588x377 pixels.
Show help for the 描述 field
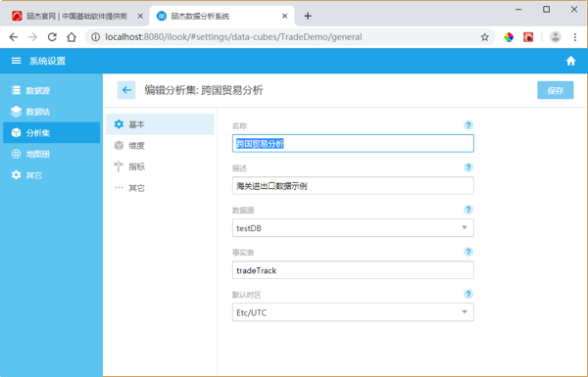[x=468, y=167]
